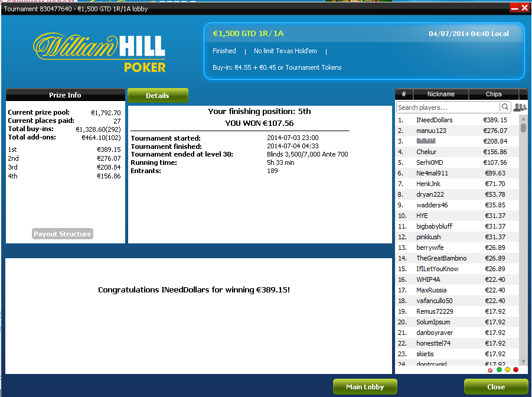Click the group-of-players icon beside search
The image size is (532, 397).
(520, 108)
